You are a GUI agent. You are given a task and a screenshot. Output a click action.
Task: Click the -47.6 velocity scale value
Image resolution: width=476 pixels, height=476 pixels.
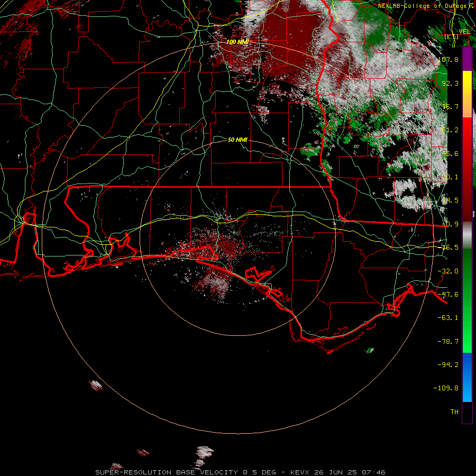tap(448, 295)
